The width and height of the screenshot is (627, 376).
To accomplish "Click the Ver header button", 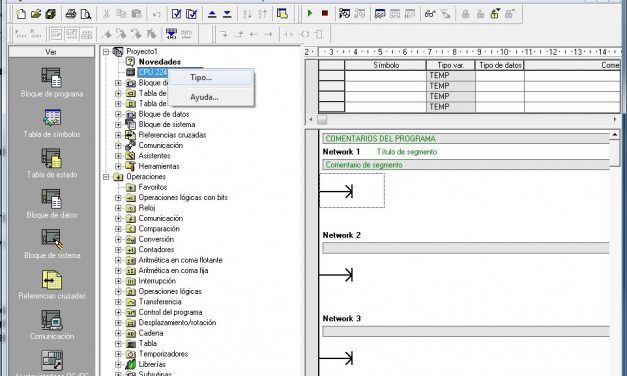I will pos(52,52).
